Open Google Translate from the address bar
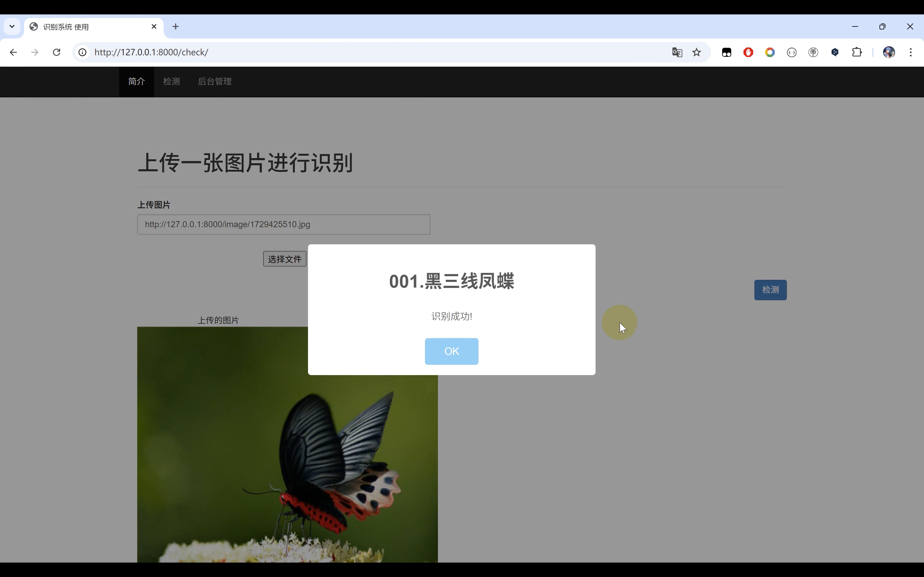924x577 pixels. (676, 52)
